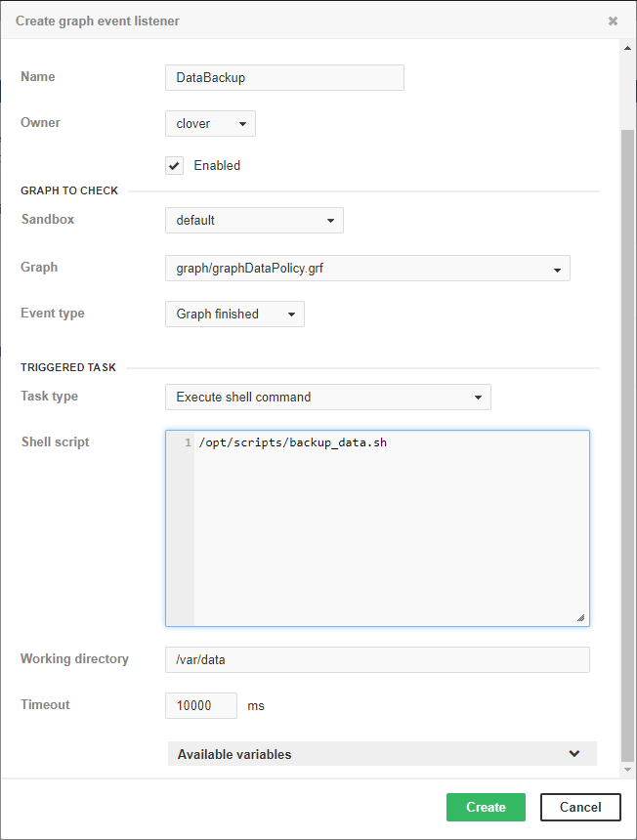Click the shell script resize handle

coord(580,617)
